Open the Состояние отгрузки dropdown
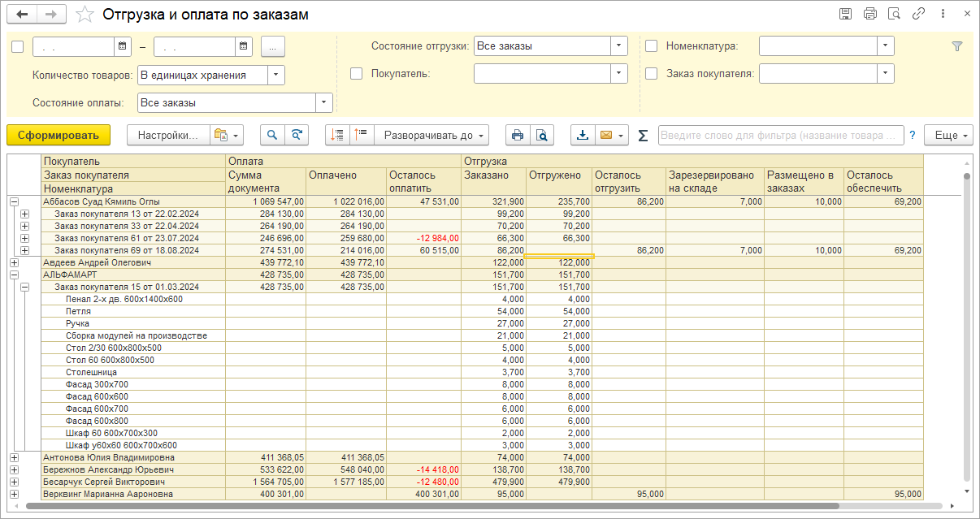This screenshot has width=980, height=519. tap(619, 46)
